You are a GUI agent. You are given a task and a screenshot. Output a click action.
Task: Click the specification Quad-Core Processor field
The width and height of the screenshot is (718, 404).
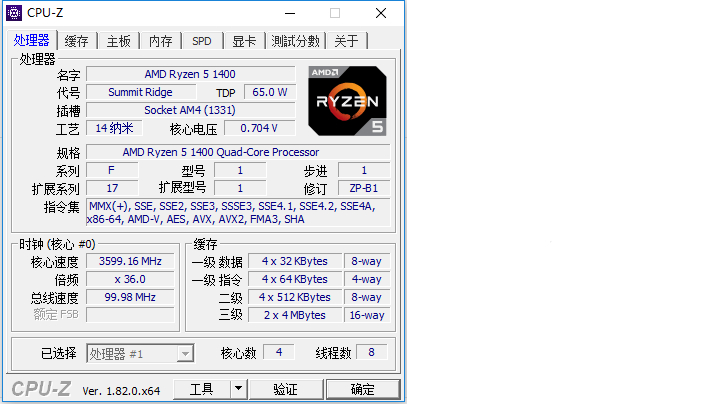pos(238,152)
